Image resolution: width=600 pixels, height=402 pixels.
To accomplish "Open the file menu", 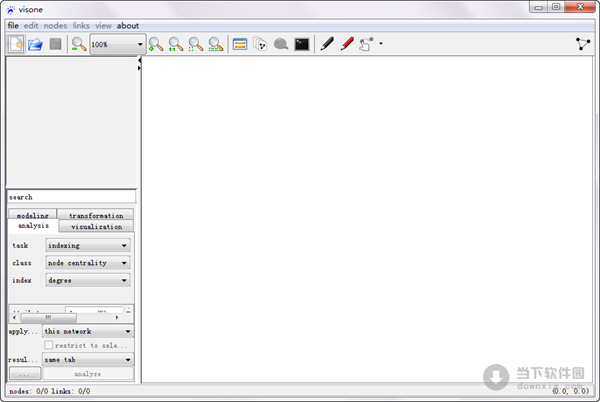I will point(13,26).
